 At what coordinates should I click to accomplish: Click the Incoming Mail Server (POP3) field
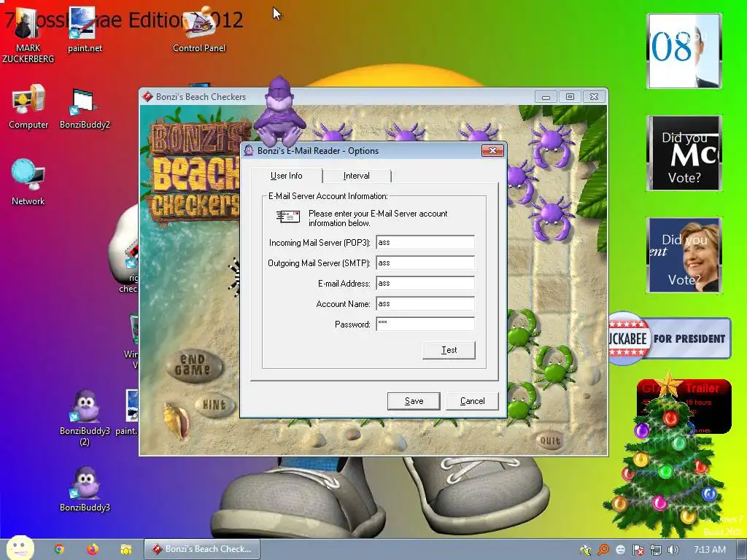pyautogui.click(x=425, y=242)
